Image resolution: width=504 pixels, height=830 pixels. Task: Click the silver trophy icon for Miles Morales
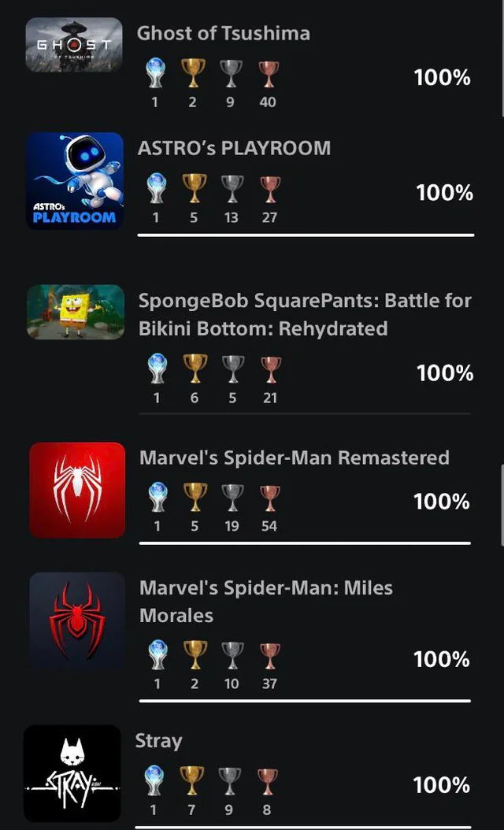[232, 655]
